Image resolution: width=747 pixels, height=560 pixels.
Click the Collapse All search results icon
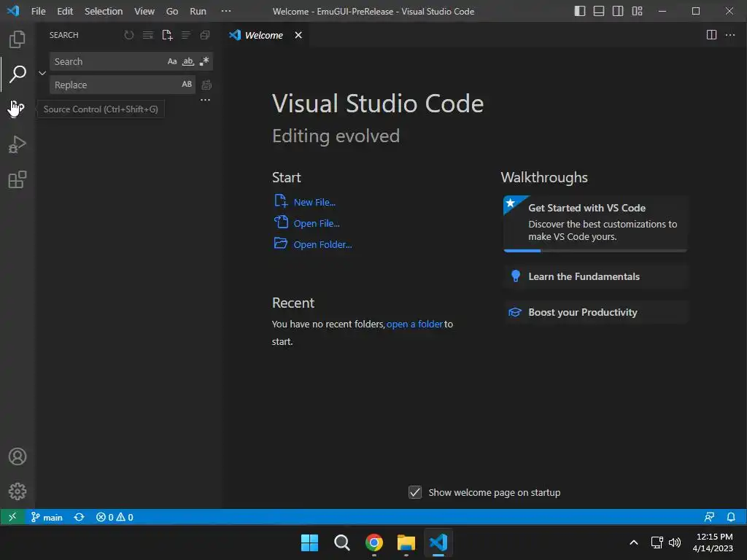point(205,35)
